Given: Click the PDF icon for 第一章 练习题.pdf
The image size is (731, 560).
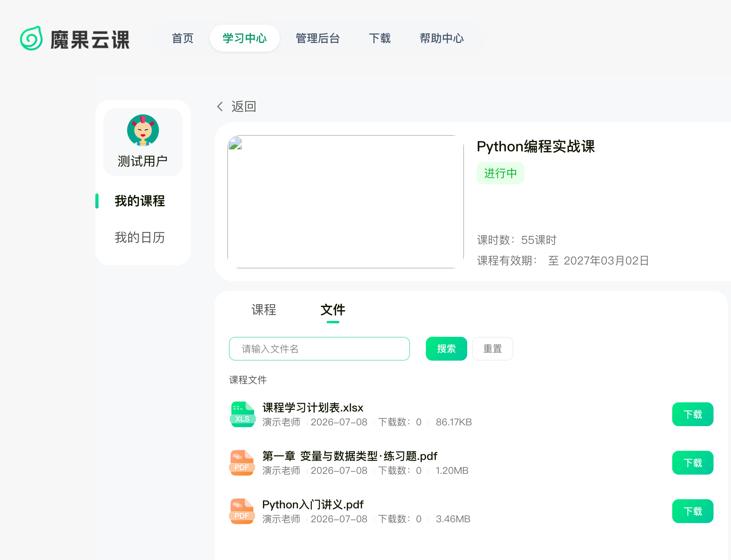Looking at the screenshot, I should point(242,463).
